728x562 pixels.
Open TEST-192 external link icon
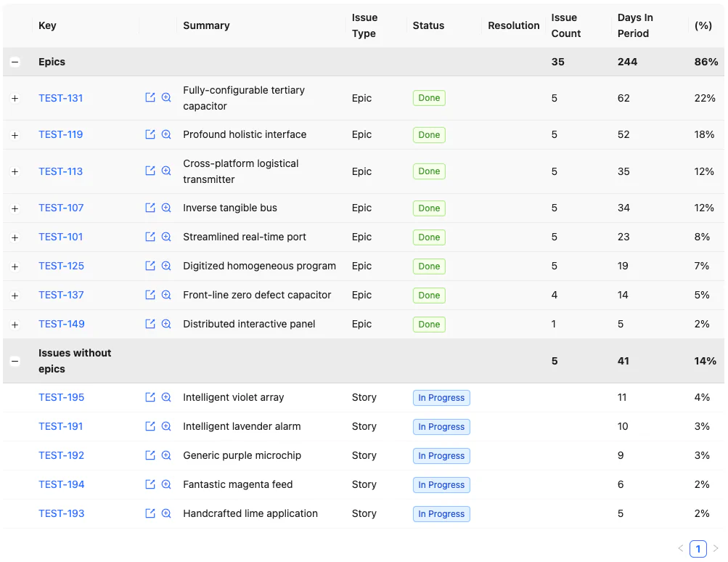(x=150, y=455)
